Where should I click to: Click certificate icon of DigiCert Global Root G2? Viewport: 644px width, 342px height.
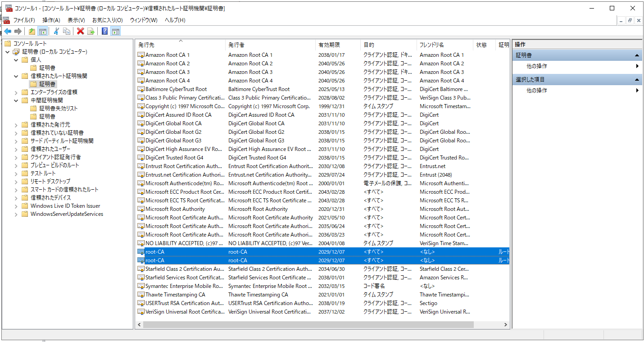[x=141, y=132]
